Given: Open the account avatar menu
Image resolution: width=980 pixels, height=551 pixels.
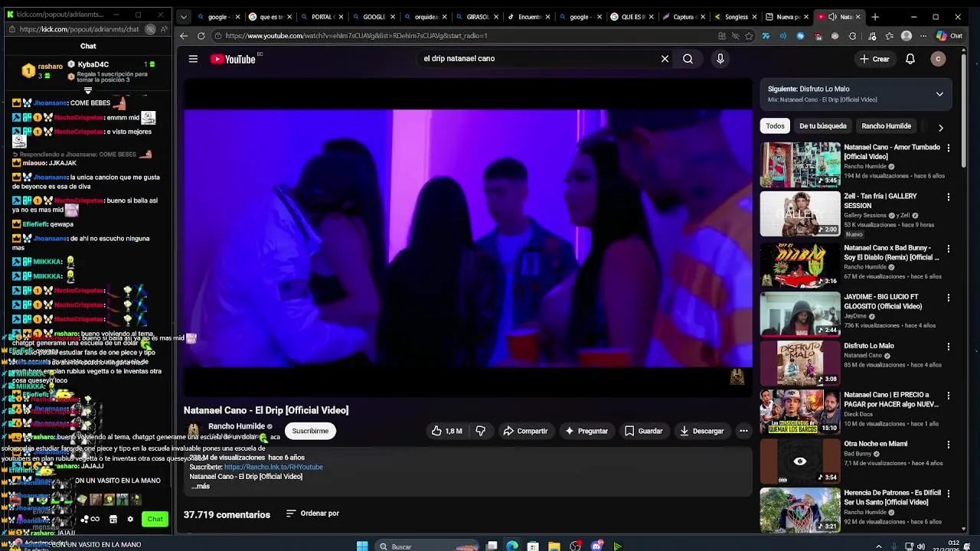Looking at the screenshot, I should point(938,59).
